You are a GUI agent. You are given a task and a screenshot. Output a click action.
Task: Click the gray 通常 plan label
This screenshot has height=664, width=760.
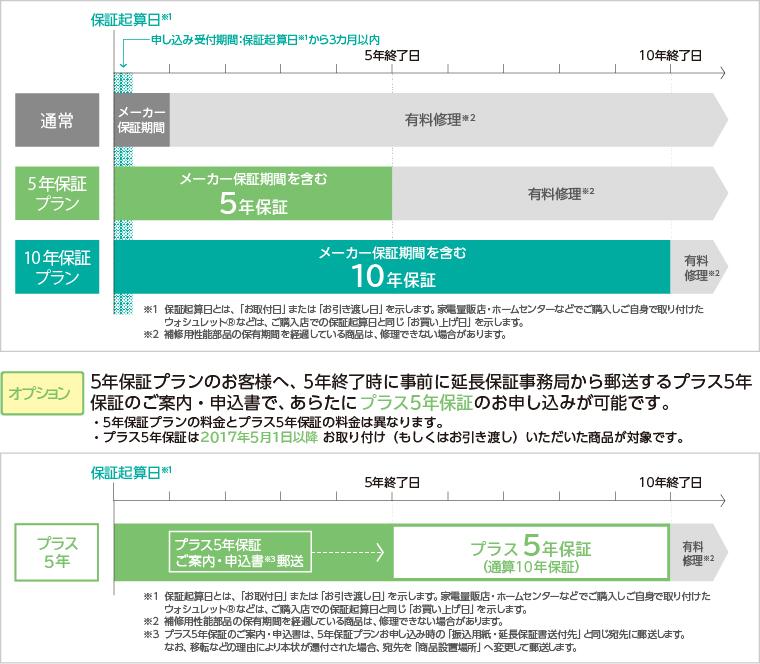57,120
